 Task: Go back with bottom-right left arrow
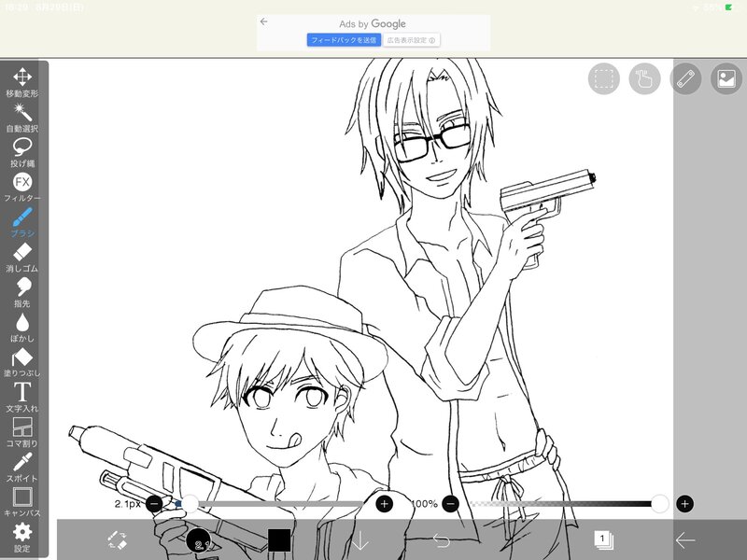(x=685, y=540)
